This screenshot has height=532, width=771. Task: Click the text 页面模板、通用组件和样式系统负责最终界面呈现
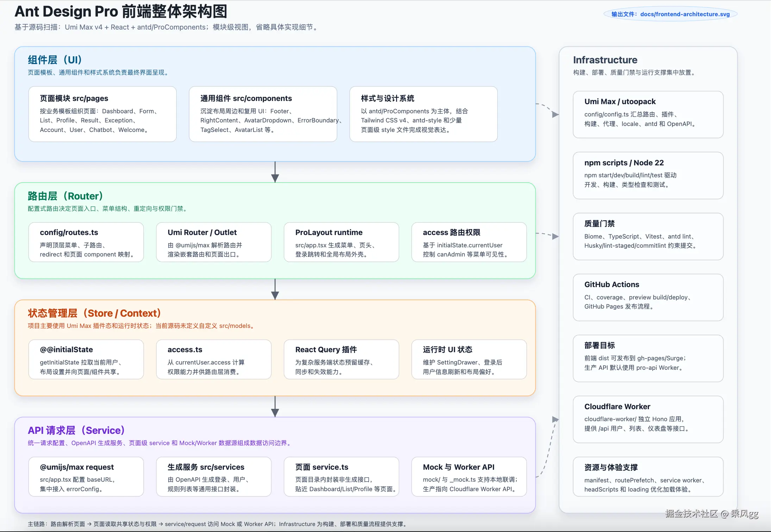click(x=99, y=72)
